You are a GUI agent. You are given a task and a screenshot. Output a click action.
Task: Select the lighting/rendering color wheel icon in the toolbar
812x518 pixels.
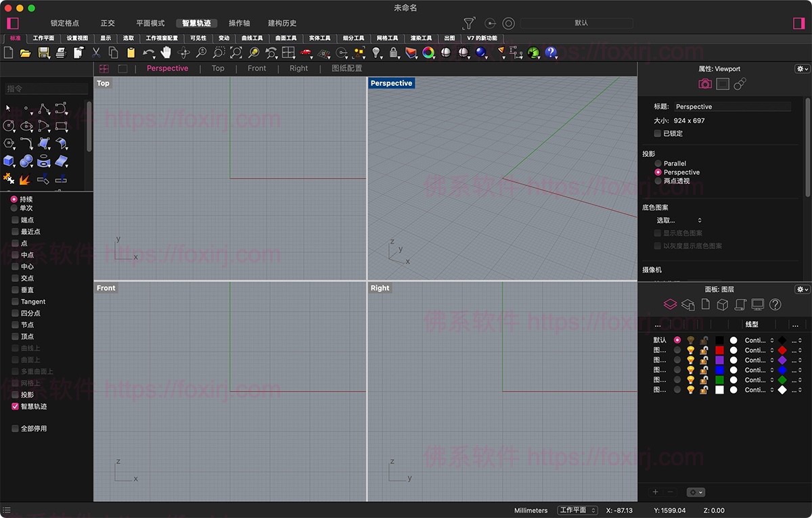pos(428,52)
